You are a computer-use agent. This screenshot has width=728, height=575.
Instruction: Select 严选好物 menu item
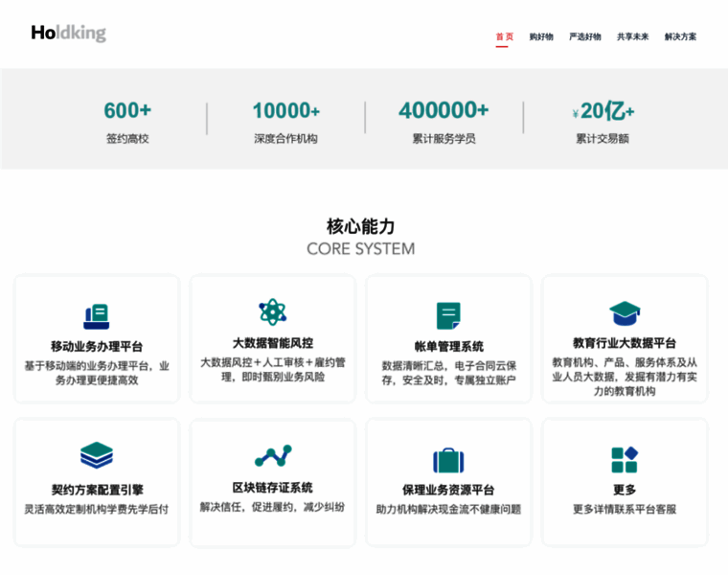point(584,36)
